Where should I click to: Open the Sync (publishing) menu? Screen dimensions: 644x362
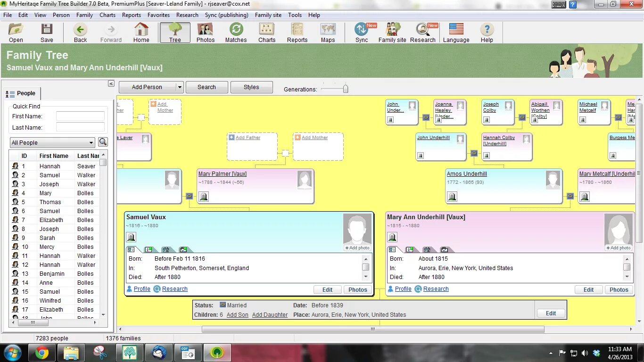click(x=226, y=15)
